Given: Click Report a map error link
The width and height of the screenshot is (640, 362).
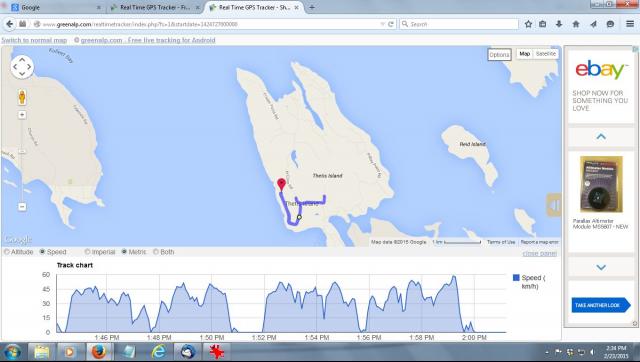Looking at the screenshot, I should click(539, 242).
